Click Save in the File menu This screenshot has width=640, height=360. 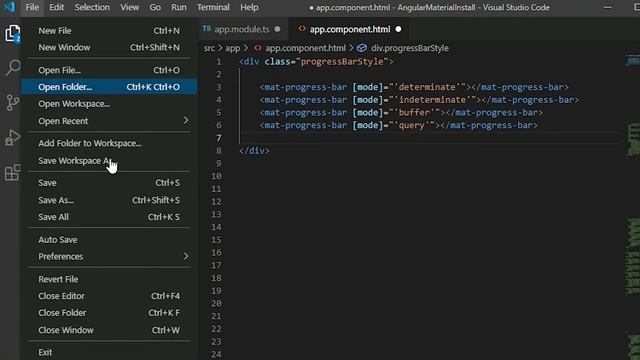point(109,183)
